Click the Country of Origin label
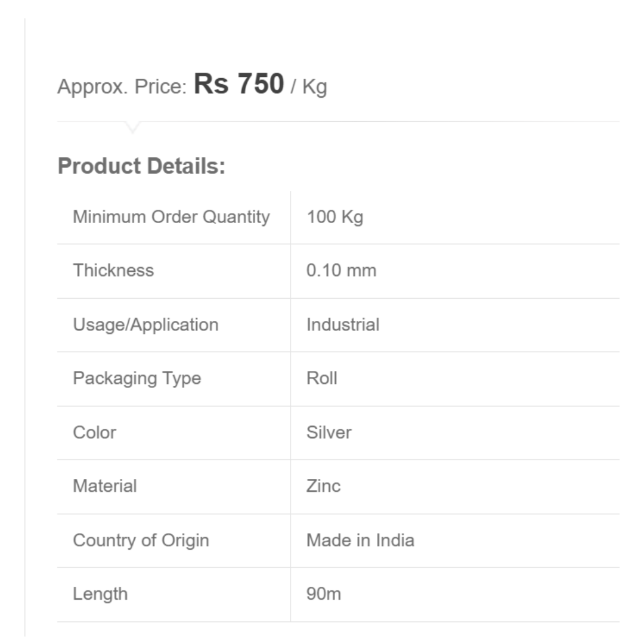 141,540
